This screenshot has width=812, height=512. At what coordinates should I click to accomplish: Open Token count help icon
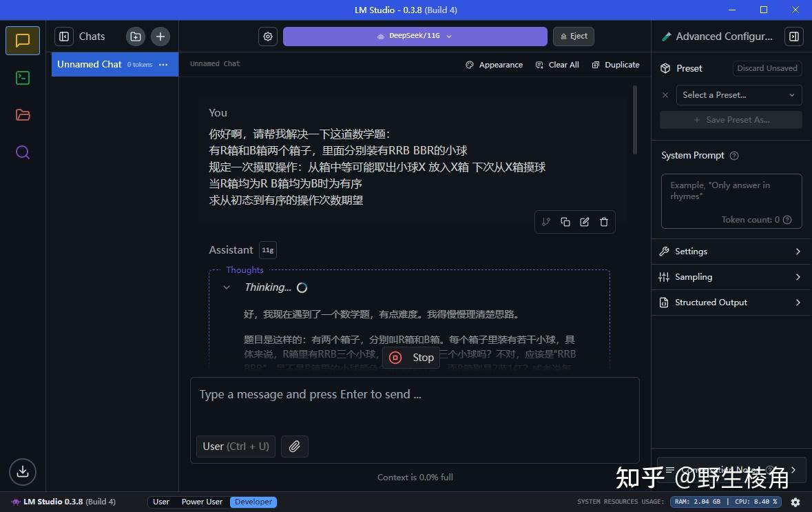point(787,220)
